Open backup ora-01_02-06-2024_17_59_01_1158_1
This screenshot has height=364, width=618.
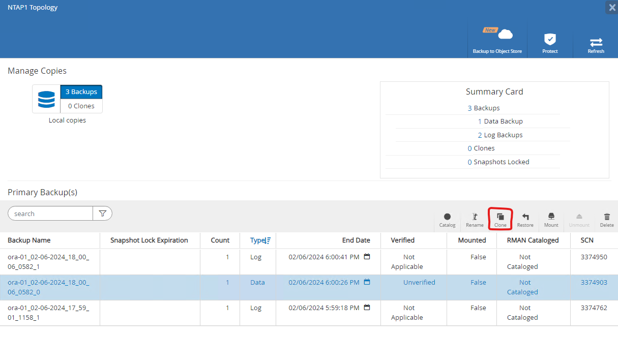(x=48, y=313)
